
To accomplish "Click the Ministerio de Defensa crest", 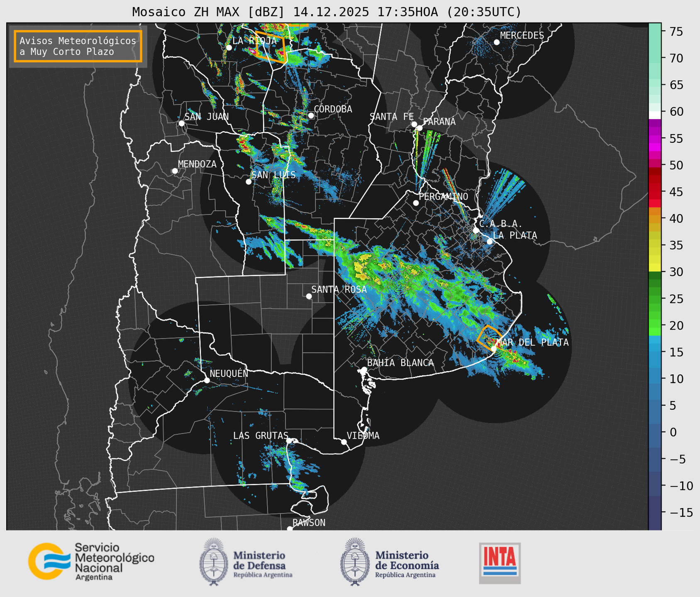I will pos(214,562).
